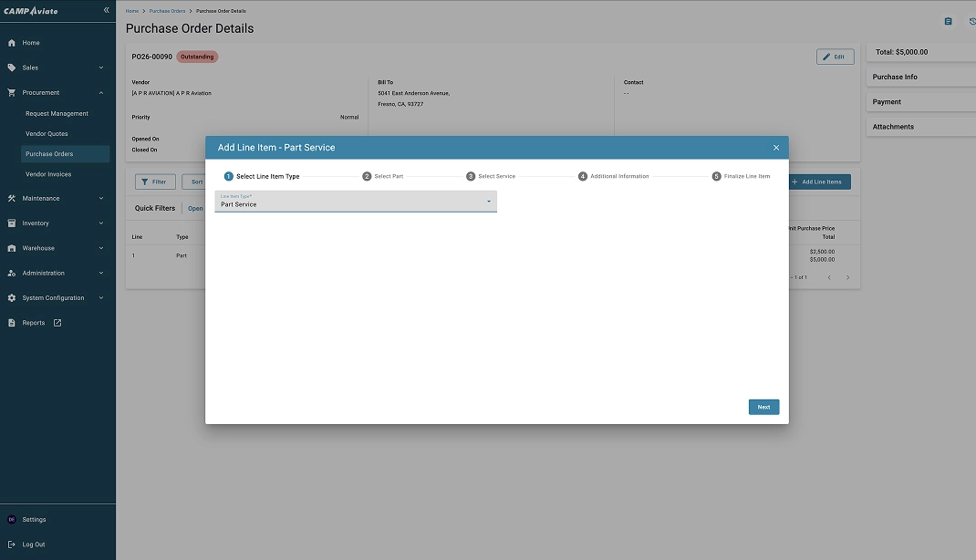Click the clipboard icon in the top right

click(x=948, y=21)
